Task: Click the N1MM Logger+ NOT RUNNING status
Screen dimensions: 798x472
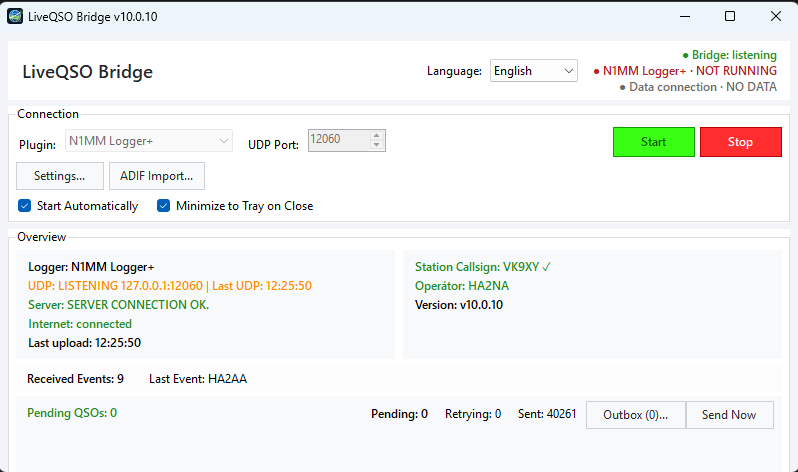Action: (685, 71)
